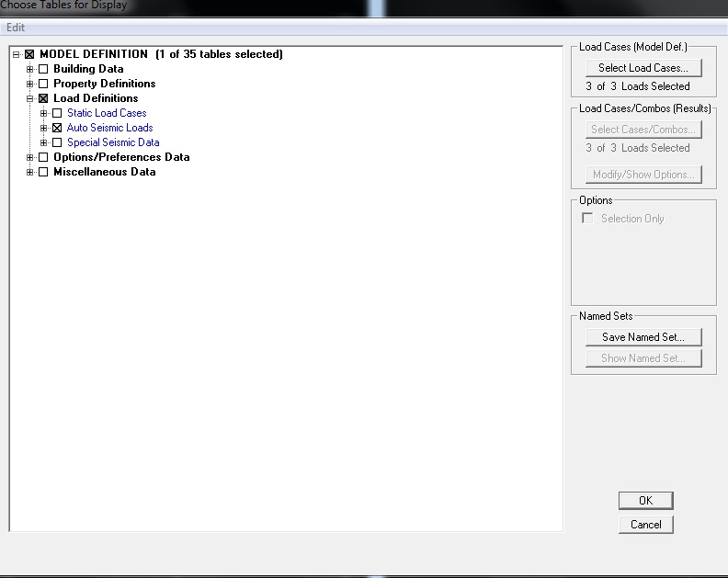
Task: Select the Options/Preferences Data label
Action: 121,157
